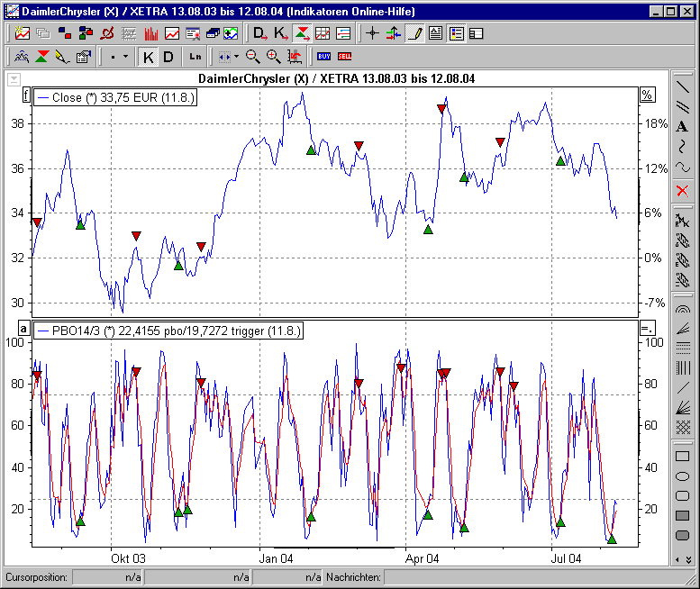The height and width of the screenshot is (589, 700).
Task: Open the dot style dropdown arrow
Action: (x=125, y=57)
